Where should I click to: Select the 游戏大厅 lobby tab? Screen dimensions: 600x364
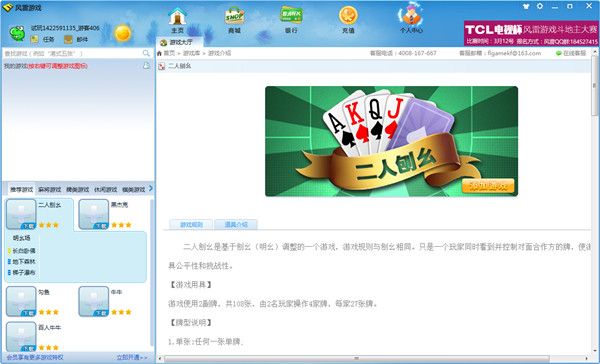pyautogui.click(x=180, y=42)
